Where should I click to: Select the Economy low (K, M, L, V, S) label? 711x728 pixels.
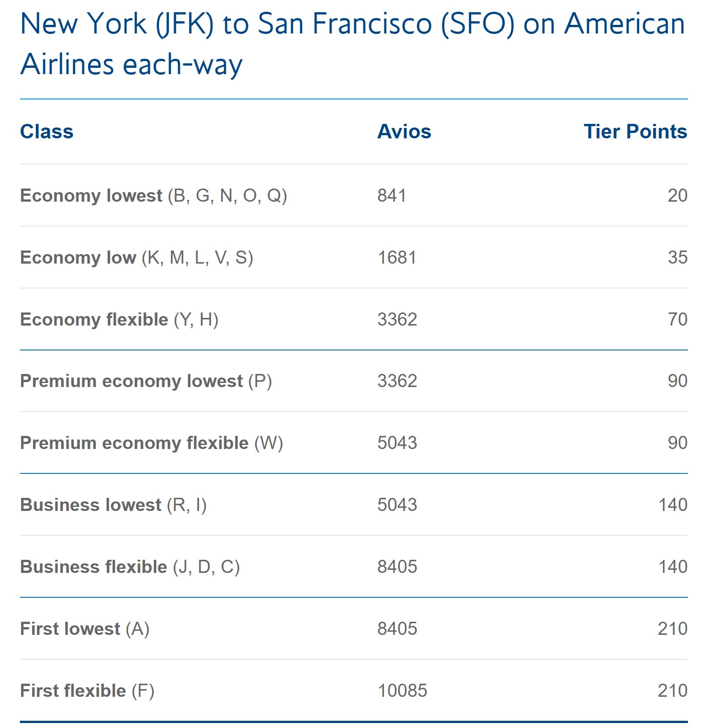point(137,258)
